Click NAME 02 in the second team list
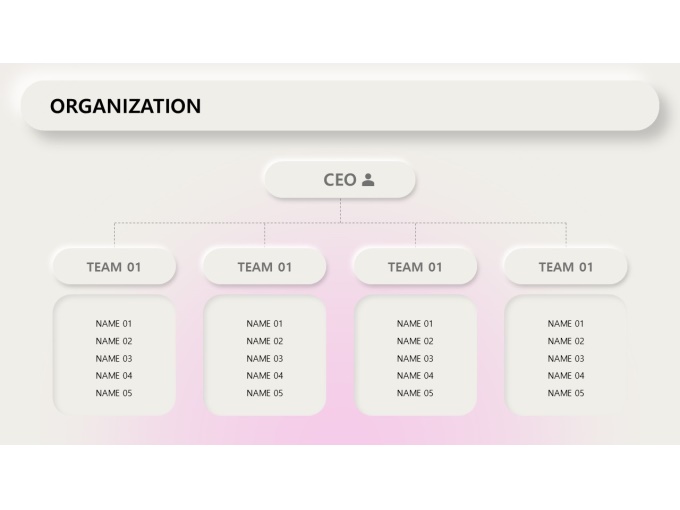The height and width of the screenshot is (510, 680). coord(264,341)
